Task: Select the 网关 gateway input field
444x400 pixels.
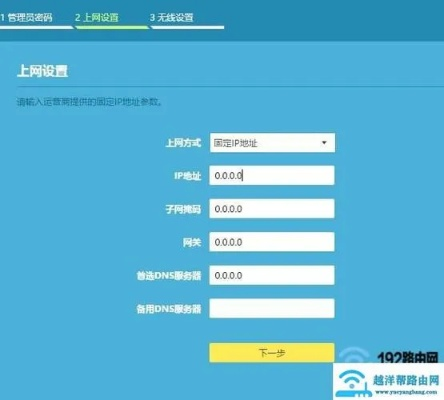Action: point(272,242)
